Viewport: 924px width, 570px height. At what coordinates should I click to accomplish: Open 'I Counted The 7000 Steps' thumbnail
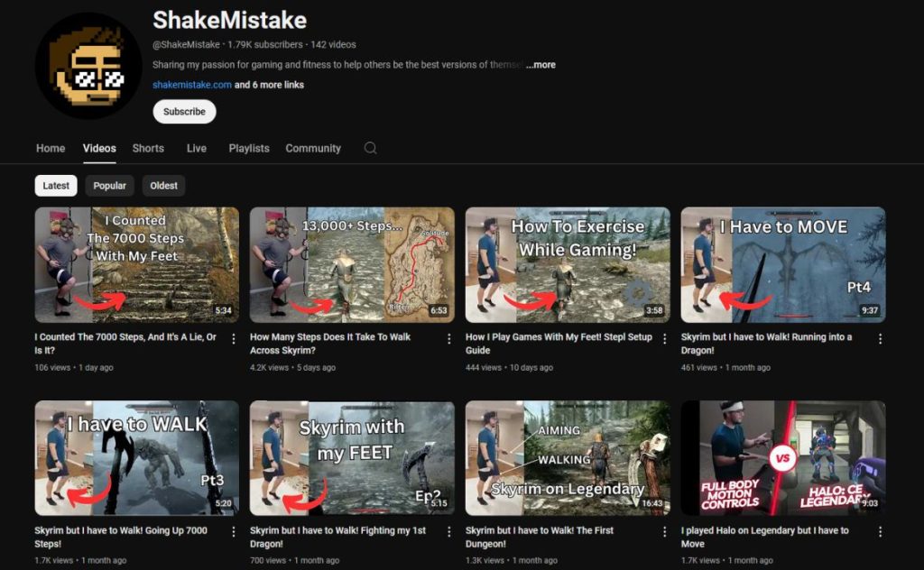tap(137, 264)
